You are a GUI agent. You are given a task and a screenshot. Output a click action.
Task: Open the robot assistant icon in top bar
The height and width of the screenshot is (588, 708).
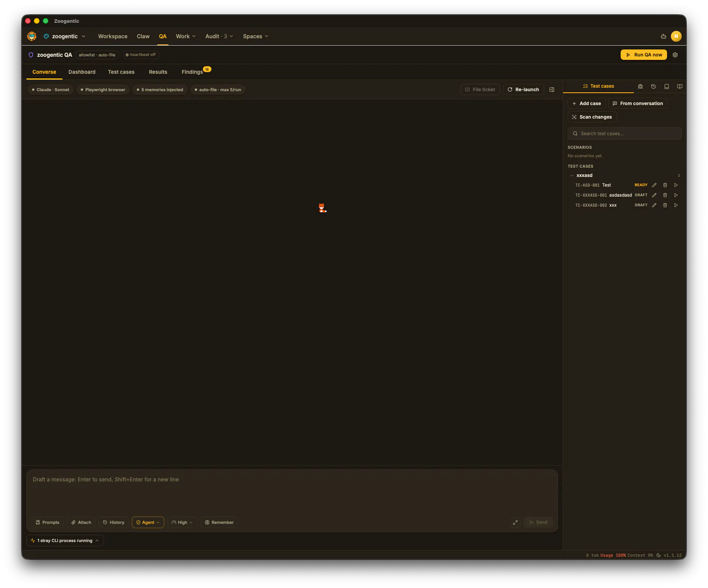tap(664, 36)
